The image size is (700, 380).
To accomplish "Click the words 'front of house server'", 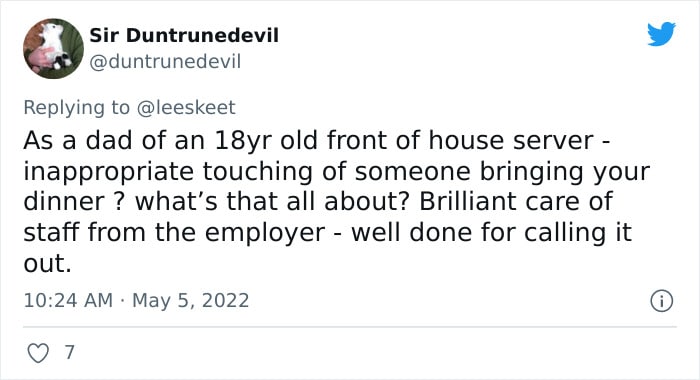I will tap(460, 140).
